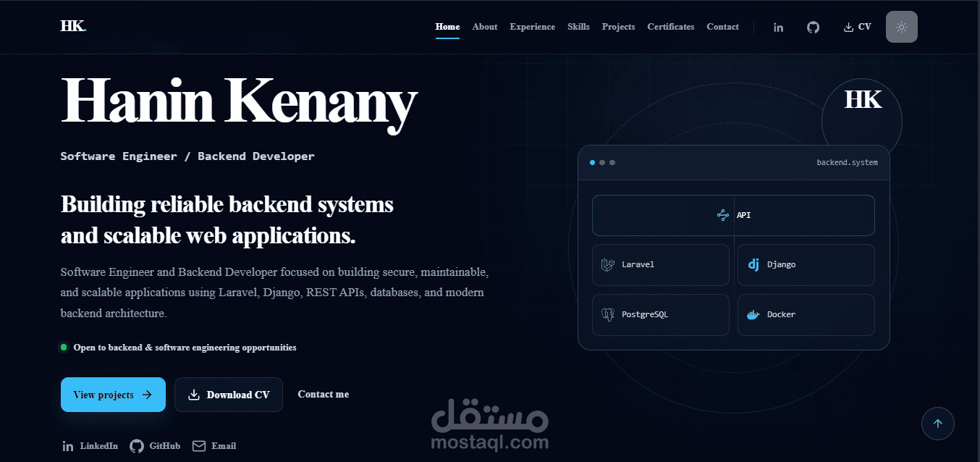Toggle the light/dark theme button
Image resolution: width=980 pixels, height=462 pixels.
[902, 27]
